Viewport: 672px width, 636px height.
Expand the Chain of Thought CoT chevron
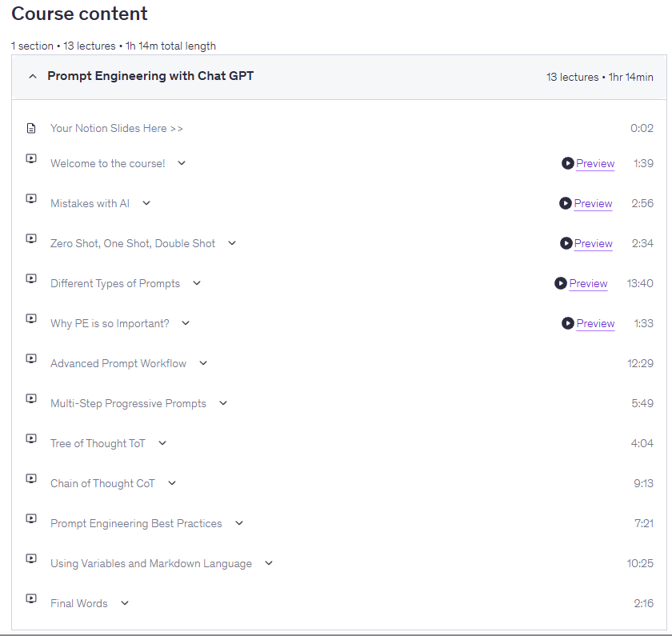click(172, 483)
